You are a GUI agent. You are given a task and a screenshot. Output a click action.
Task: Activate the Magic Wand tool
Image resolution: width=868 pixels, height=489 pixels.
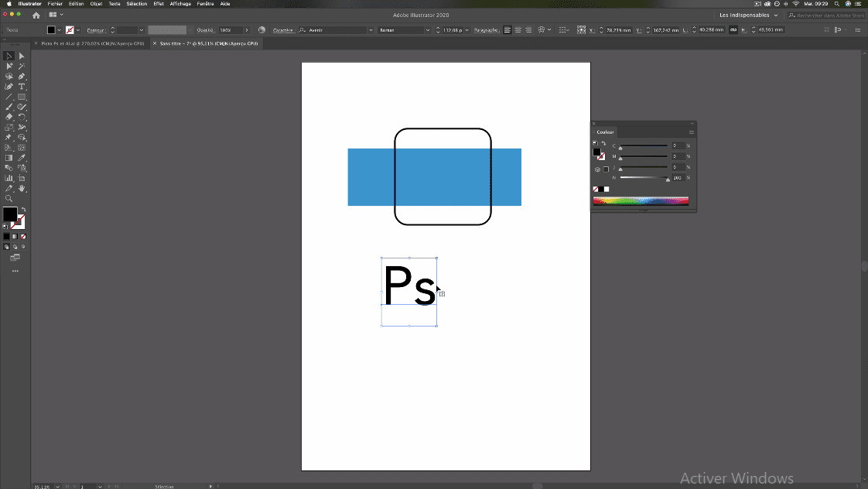point(22,67)
